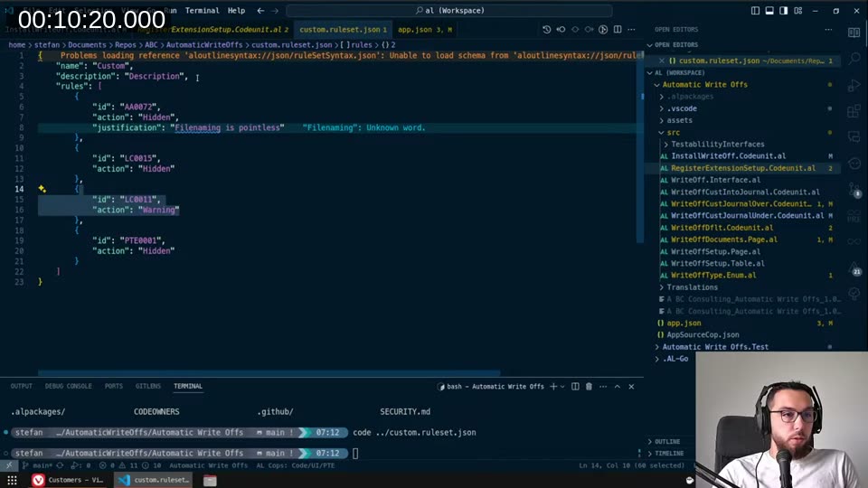
Task: Switch to the Ports panel tab
Action: point(114,386)
